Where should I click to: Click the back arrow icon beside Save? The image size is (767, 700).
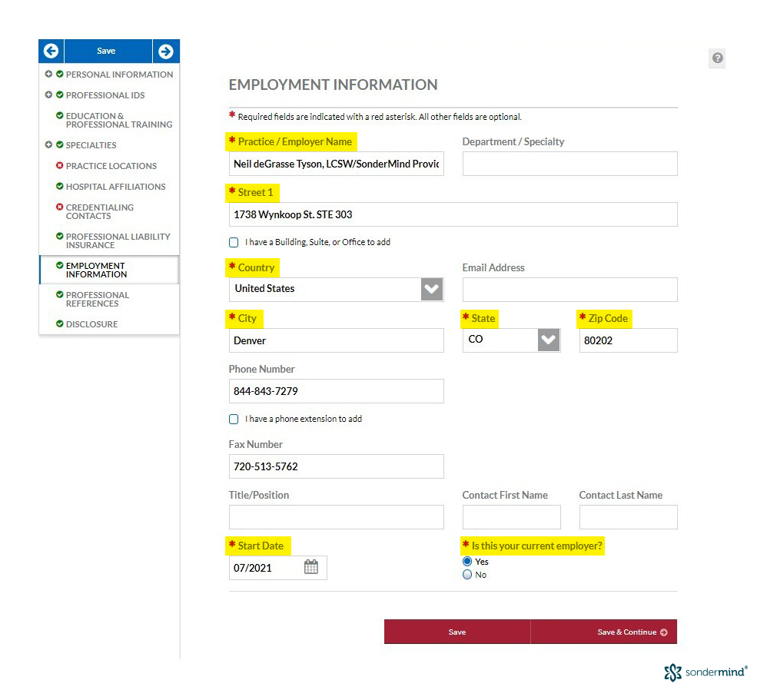pos(51,51)
